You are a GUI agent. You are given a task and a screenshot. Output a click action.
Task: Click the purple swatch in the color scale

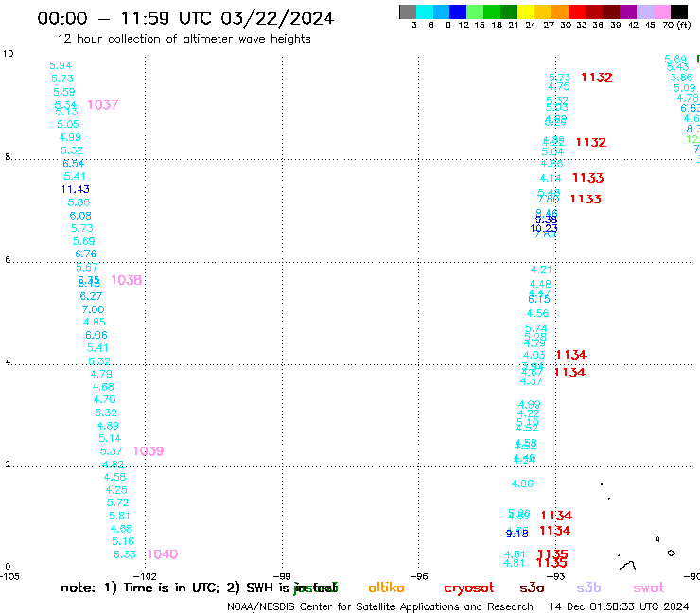pyautogui.click(x=628, y=11)
